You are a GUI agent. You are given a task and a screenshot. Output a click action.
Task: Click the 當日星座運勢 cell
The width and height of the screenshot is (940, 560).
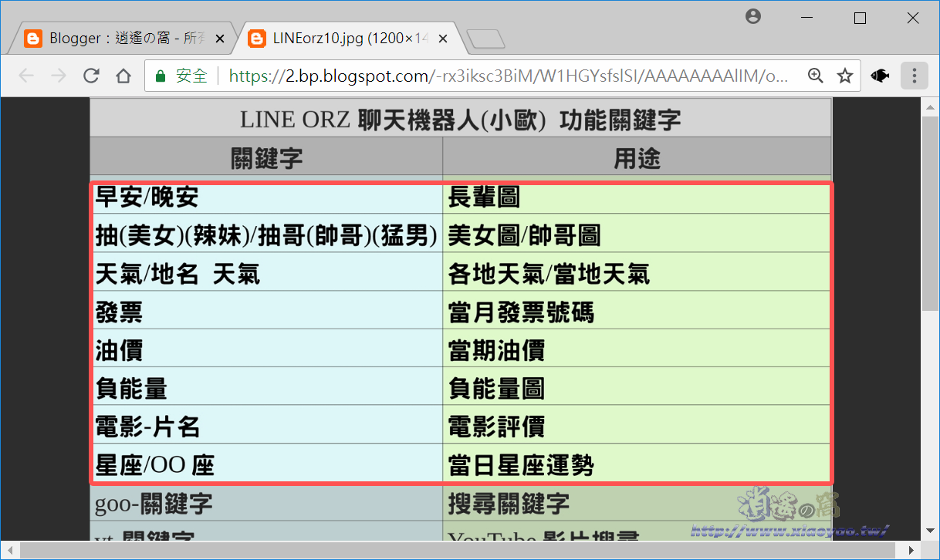[637, 464]
